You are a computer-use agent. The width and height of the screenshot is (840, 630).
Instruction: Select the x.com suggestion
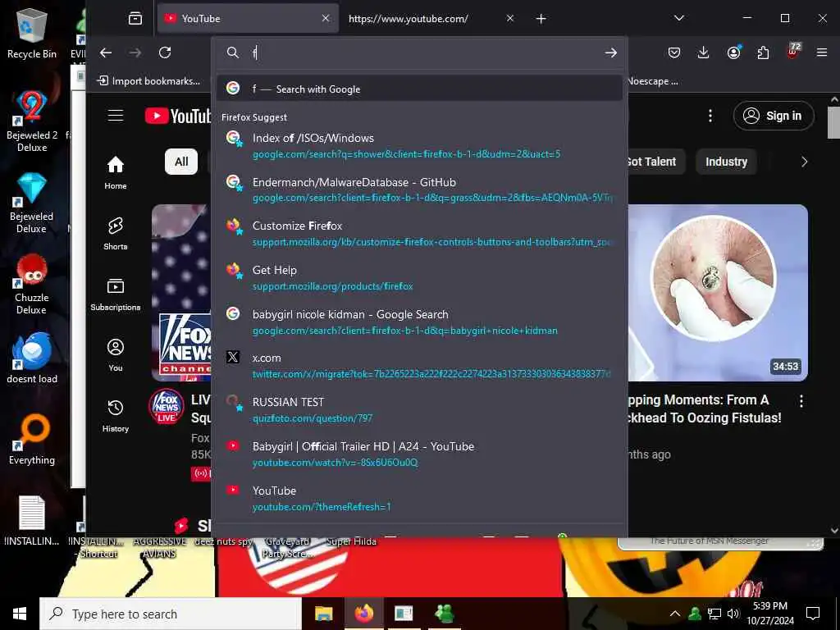[419, 366]
